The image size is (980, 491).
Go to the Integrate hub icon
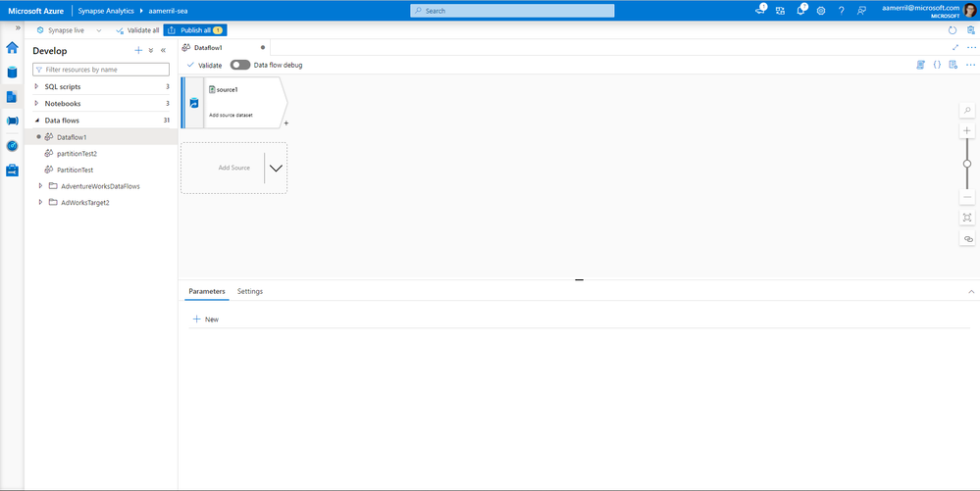(x=12, y=122)
